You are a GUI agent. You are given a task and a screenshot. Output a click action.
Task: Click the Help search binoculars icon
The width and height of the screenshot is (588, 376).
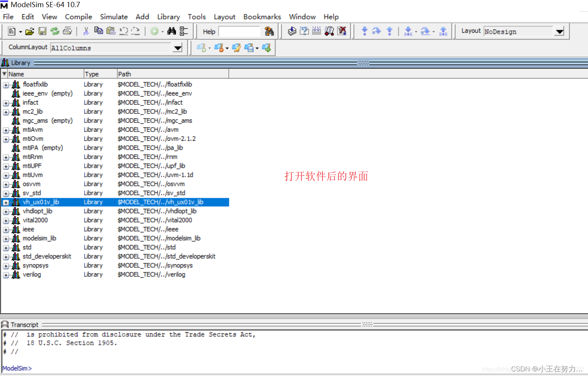point(269,31)
